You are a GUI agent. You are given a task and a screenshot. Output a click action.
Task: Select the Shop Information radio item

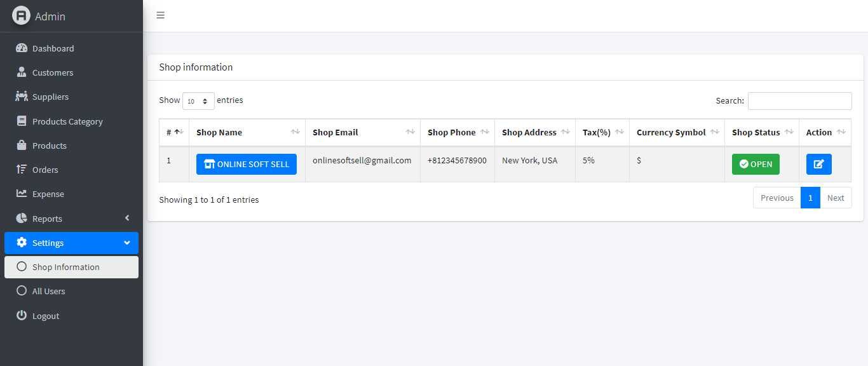coord(22,267)
